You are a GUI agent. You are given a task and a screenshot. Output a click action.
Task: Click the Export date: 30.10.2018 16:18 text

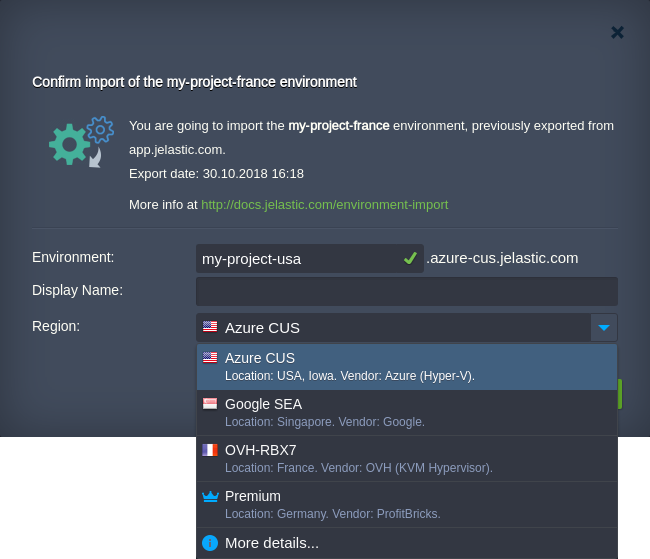(216, 174)
